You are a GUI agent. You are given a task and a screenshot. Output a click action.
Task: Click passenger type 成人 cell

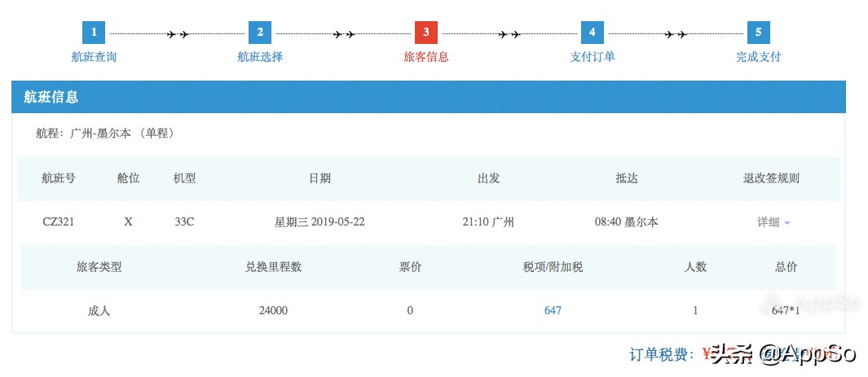coord(99,311)
